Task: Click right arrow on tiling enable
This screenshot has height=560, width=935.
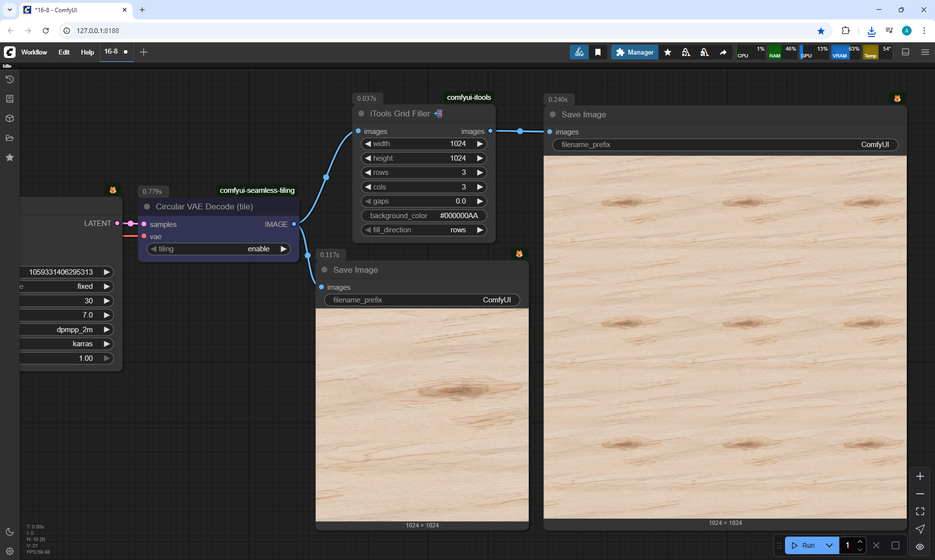Action: click(283, 249)
